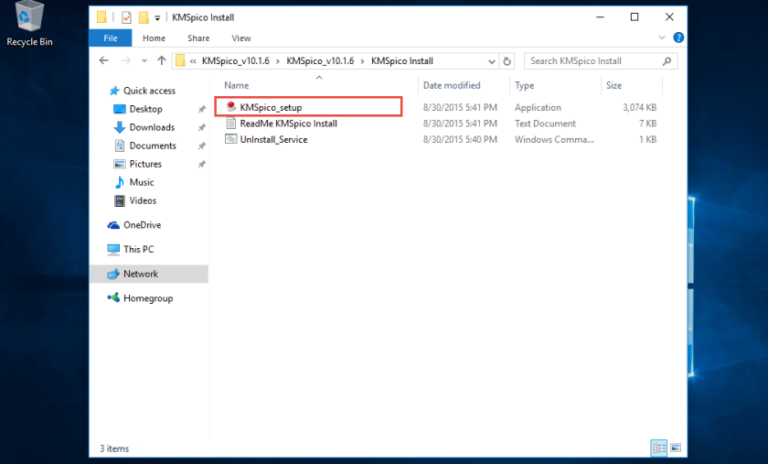Image resolution: width=768 pixels, height=464 pixels.
Task: Click the 3,074 KB size cell
Action: coord(639,107)
